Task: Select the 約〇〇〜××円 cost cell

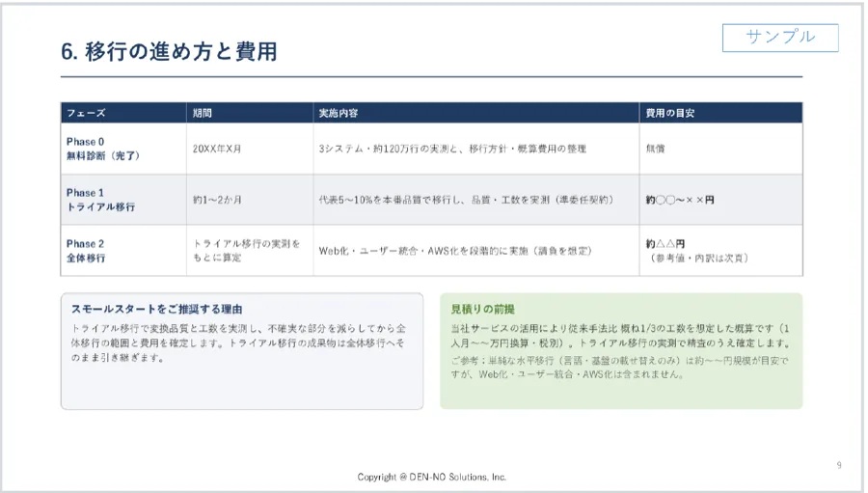Action: click(720, 200)
